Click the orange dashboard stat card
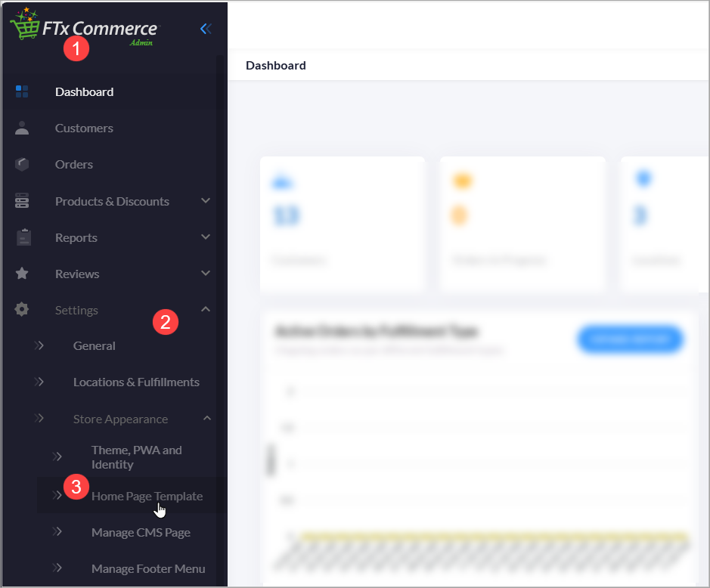710x588 pixels. [x=522, y=224]
